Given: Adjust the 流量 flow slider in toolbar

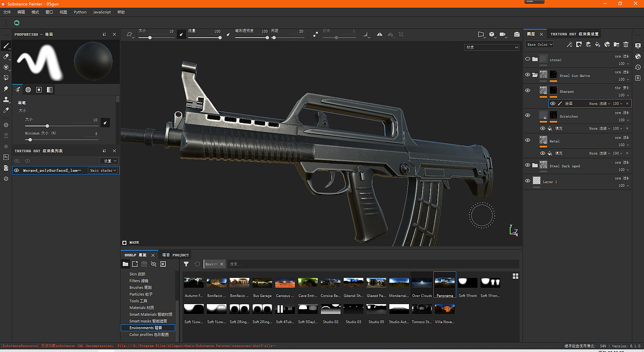Looking at the screenshot, I should click(x=204, y=37).
